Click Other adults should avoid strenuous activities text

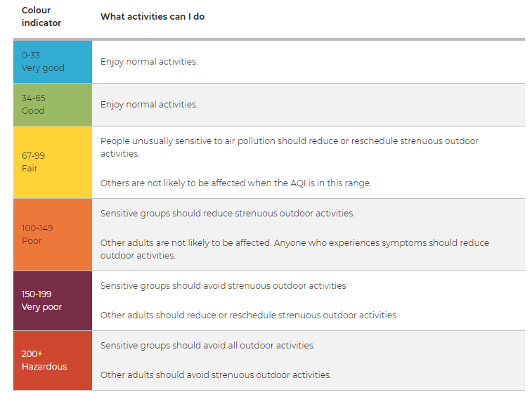coord(216,375)
